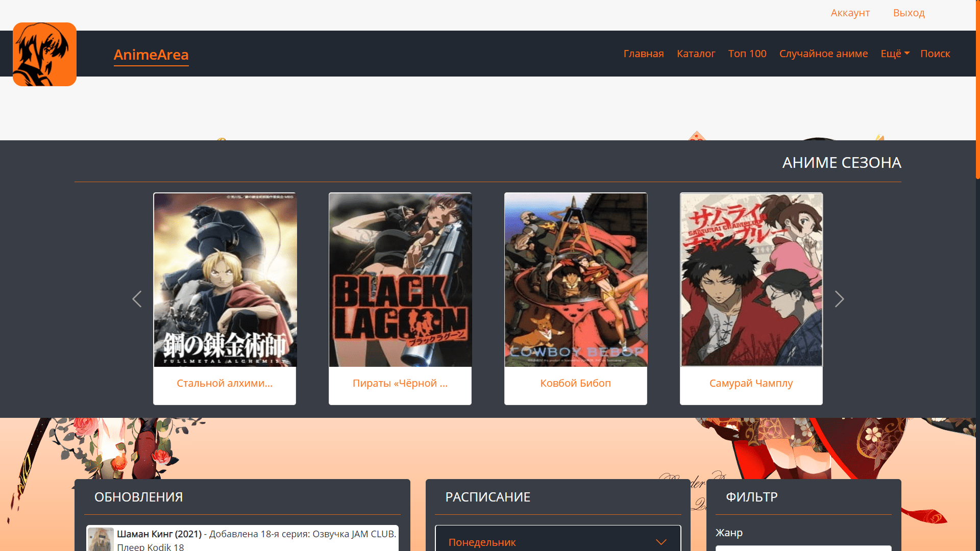The width and height of the screenshot is (980, 551).
Task: Open Поиск in navigation bar
Action: tap(935, 54)
